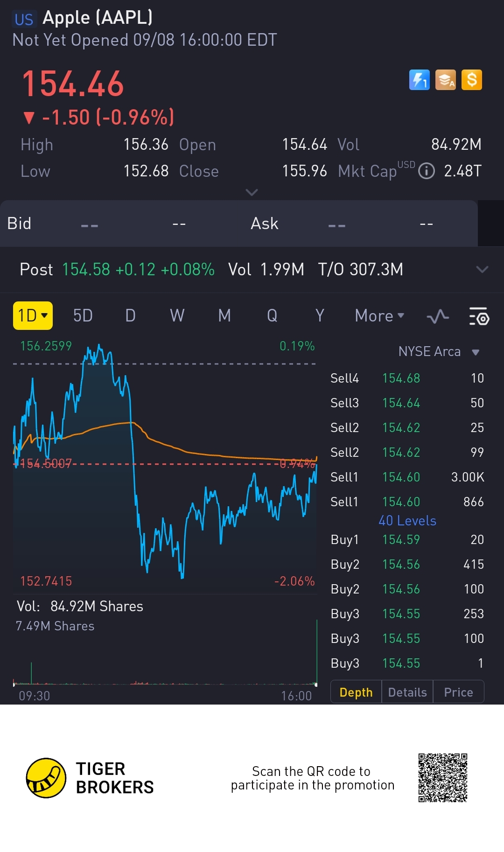Tap Buy3 row with quantity 100
This screenshot has width=504, height=852.
407,639
